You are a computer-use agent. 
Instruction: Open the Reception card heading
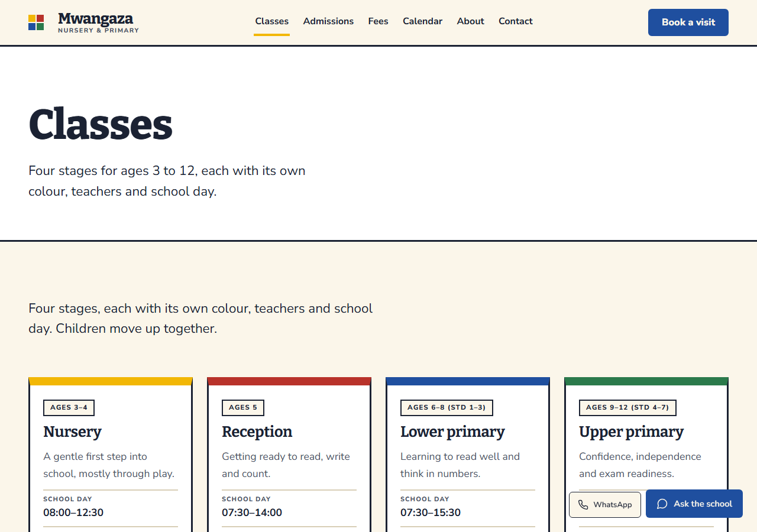(x=257, y=432)
